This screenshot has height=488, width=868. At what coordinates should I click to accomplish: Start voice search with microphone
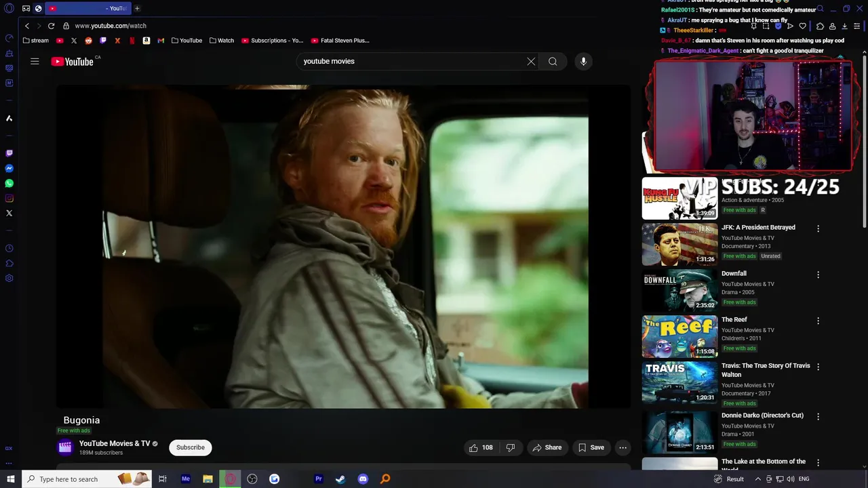tap(583, 61)
